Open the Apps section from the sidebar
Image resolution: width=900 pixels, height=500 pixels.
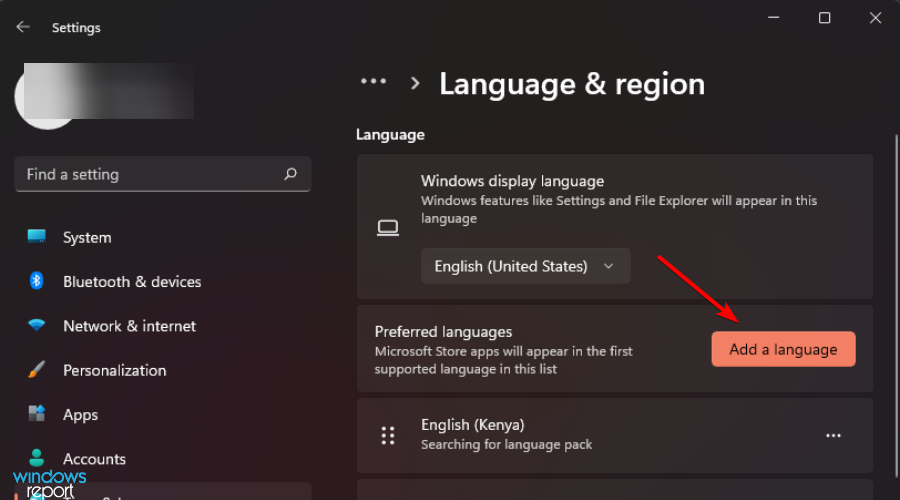click(x=80, y=414)
